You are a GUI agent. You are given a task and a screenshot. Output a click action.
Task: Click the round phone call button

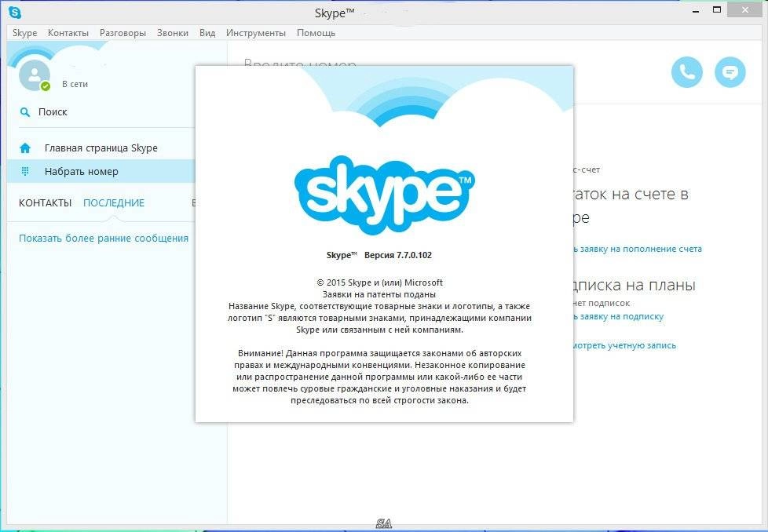click(686, 72)
